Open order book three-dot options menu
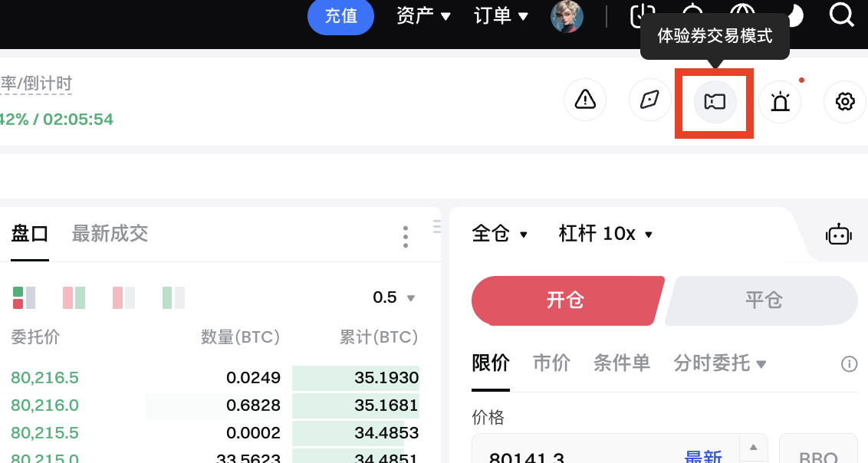The height and width of the screenshot is (463, 868). [406, 237]
